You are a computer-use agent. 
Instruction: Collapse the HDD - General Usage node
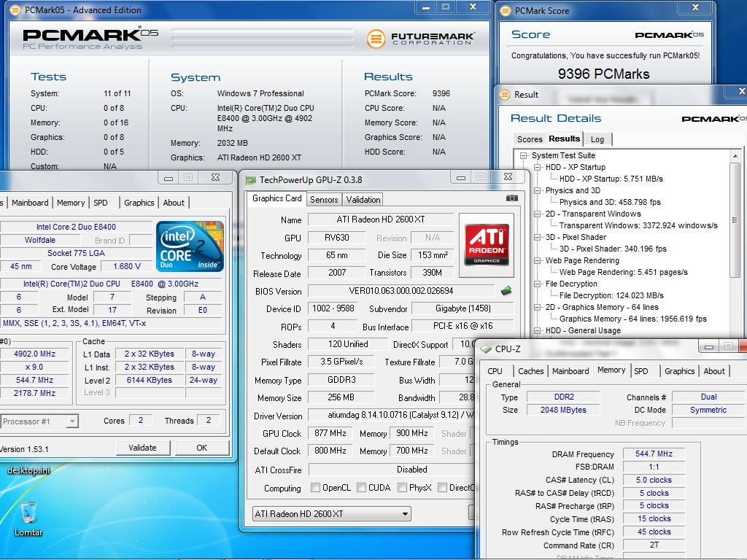(x=538, y=330)
